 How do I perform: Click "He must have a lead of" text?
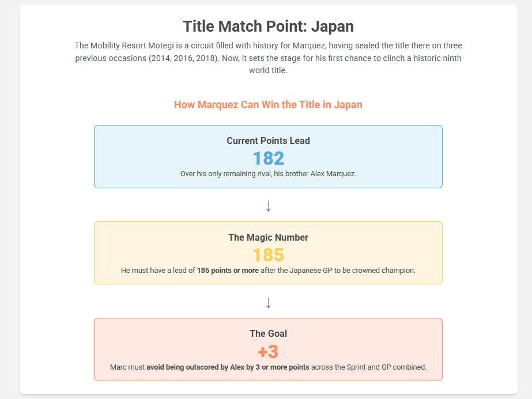pos(158,270)
